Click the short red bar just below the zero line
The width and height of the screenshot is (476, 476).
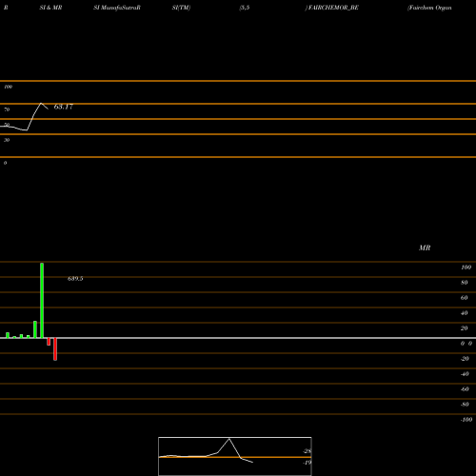tap(49, 342)
